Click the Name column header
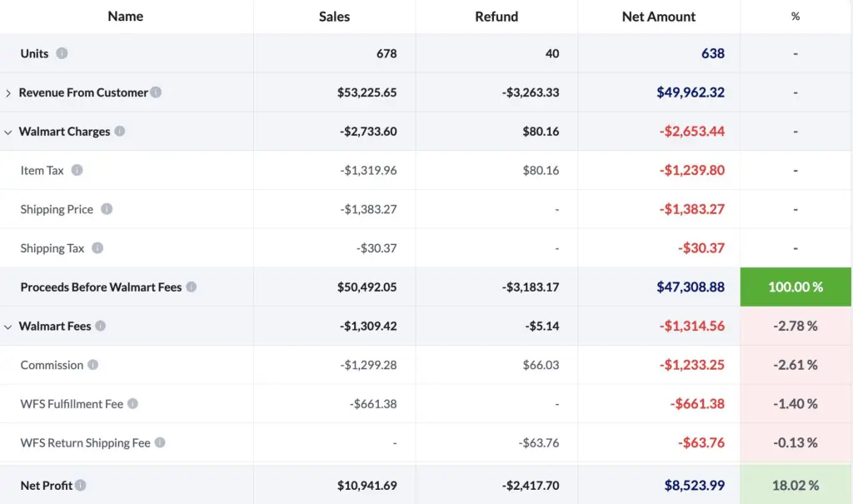 [126, 17]
